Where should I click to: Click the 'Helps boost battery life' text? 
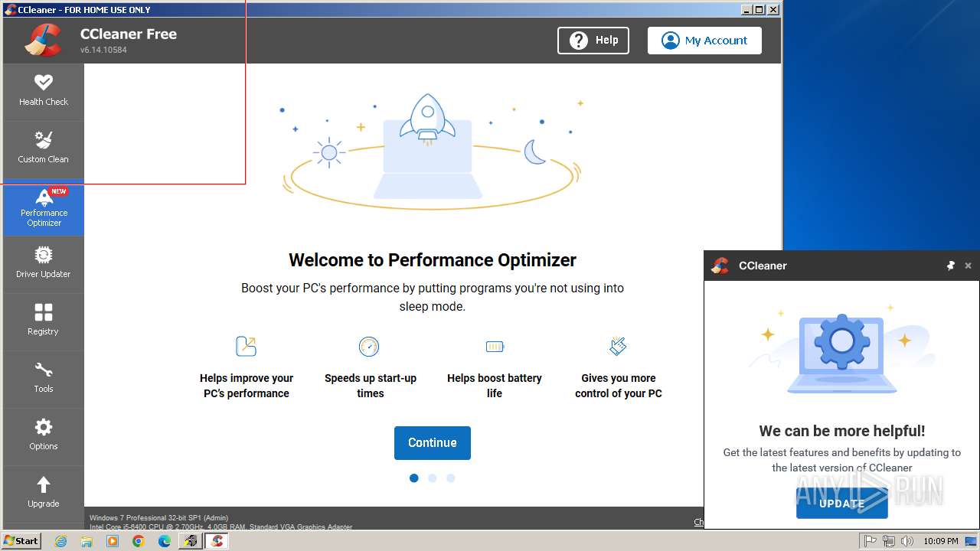495,386
